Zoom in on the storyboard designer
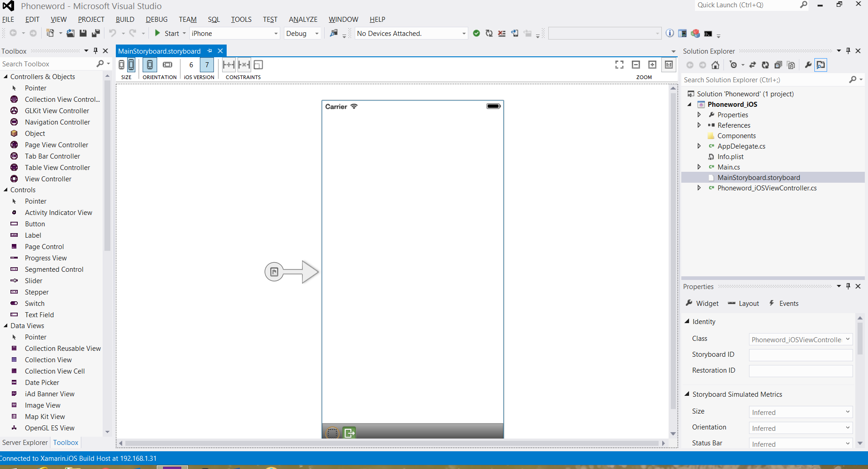Image resolution: width=868 pixels, height=469 pixels. (652, 65)
